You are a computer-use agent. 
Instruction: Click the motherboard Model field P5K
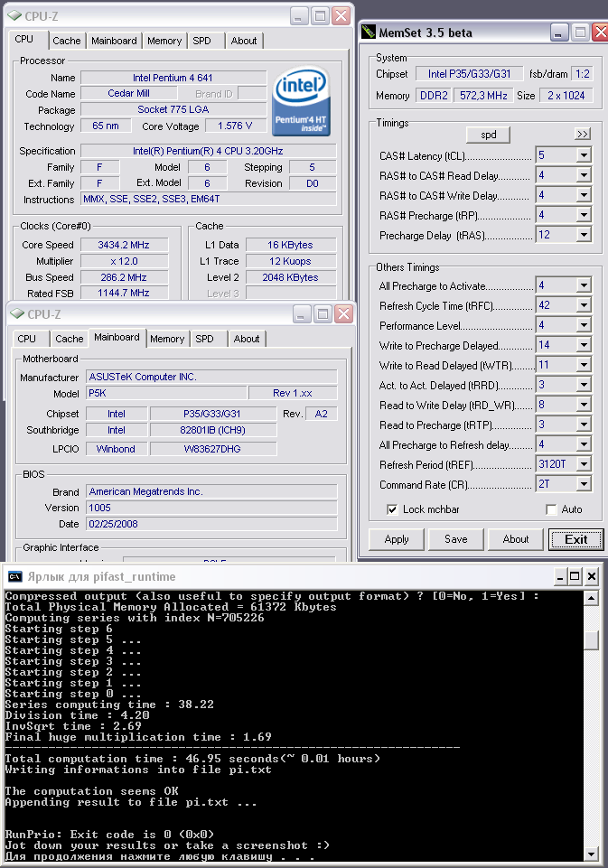click(166, 393)
